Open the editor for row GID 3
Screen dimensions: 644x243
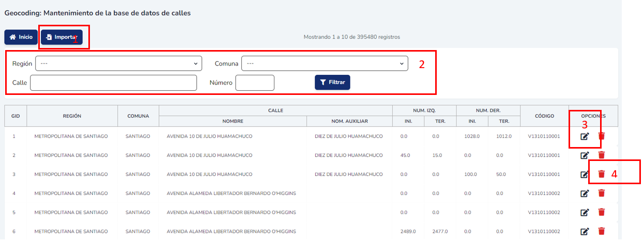click(585, 174)
